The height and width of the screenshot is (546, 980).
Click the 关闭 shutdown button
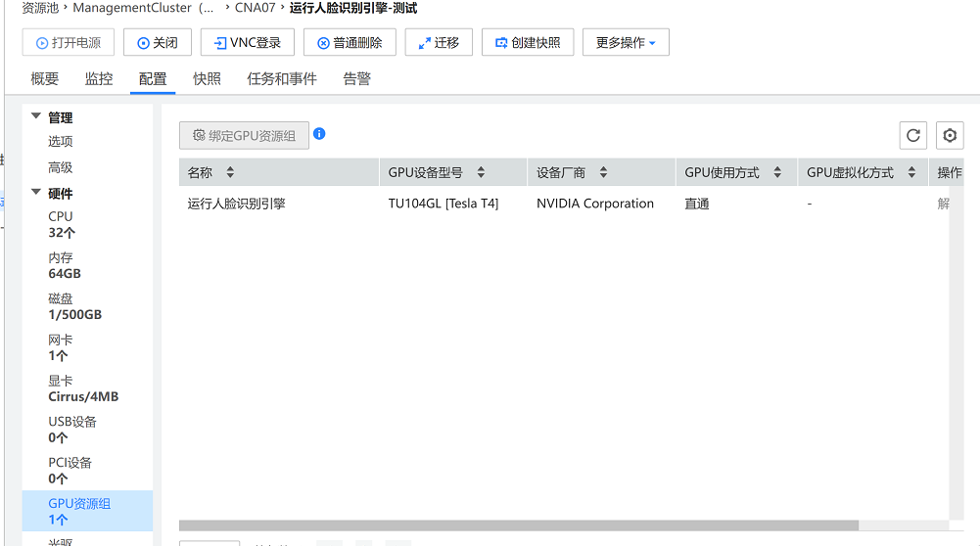[x=158, y=42]
